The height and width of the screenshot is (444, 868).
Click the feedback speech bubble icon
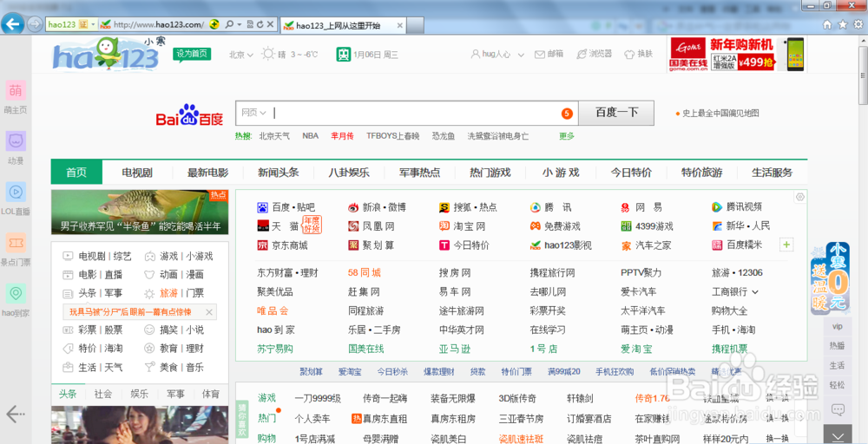838,409
